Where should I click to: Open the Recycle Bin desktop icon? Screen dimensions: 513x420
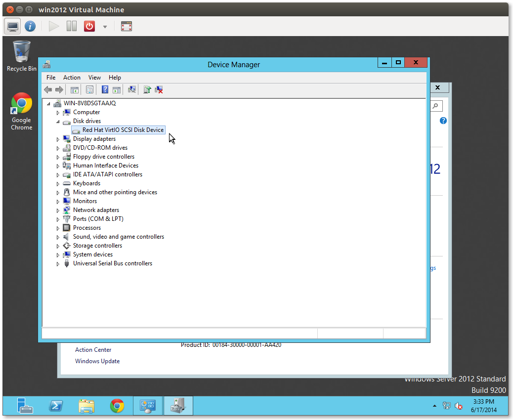(x=22, y=56)
